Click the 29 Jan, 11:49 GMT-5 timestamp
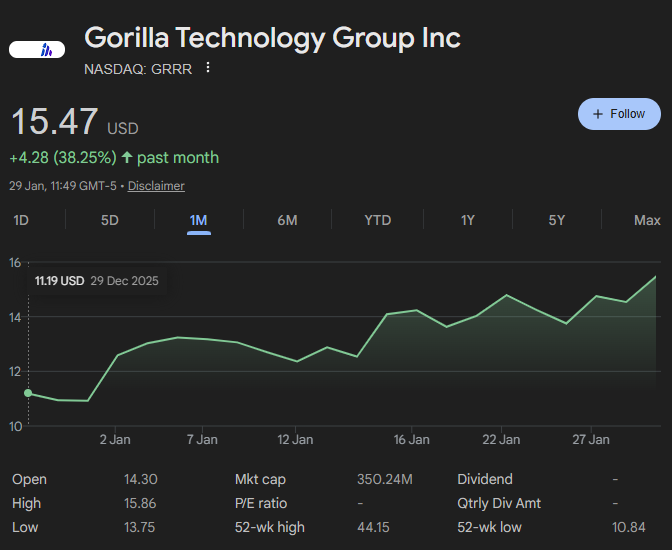This screenshot has width=672, height=550. pyautogui.click(x=63, y=186)
